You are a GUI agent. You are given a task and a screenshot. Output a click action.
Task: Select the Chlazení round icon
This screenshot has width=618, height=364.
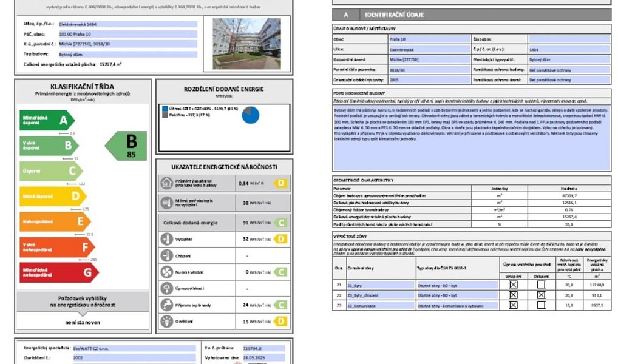pyautogui.click(x=167, y=255)
